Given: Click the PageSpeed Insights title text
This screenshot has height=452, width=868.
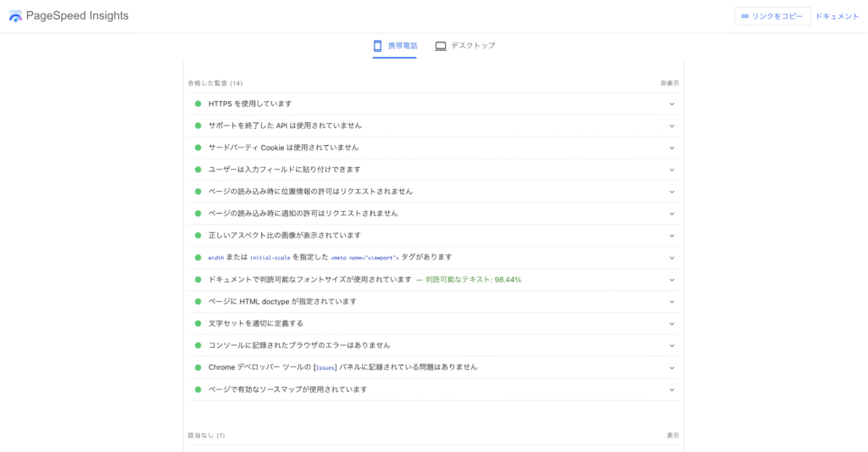Looking at the screenshot, I should (77, 15).
